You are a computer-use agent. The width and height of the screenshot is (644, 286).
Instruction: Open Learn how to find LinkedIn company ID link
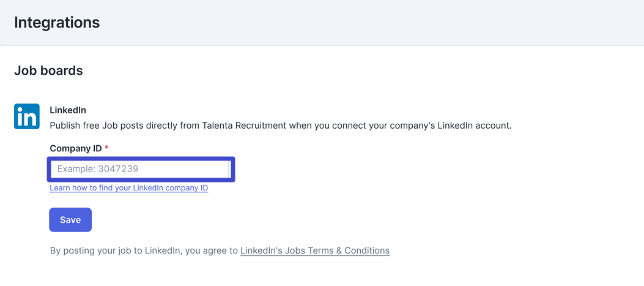click(129, 188)
